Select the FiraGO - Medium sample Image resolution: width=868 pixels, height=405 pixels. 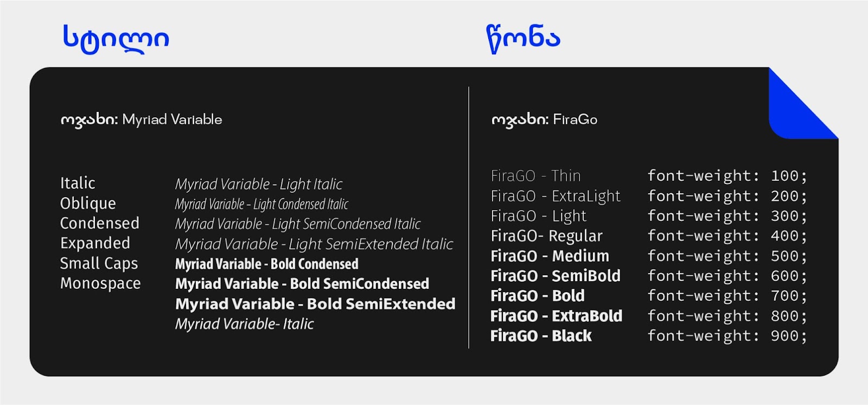tap(550, 256)
